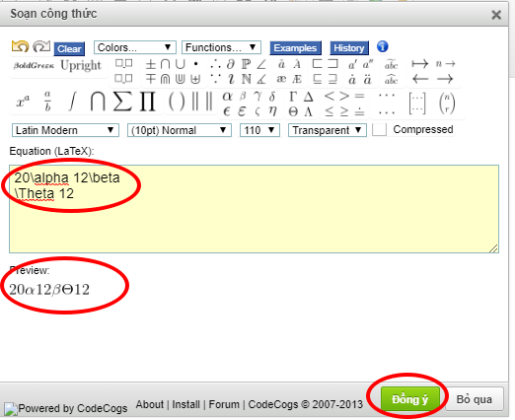Click the blue info icon
This screenshot has width=515, height=420.
tap(382, 46)
